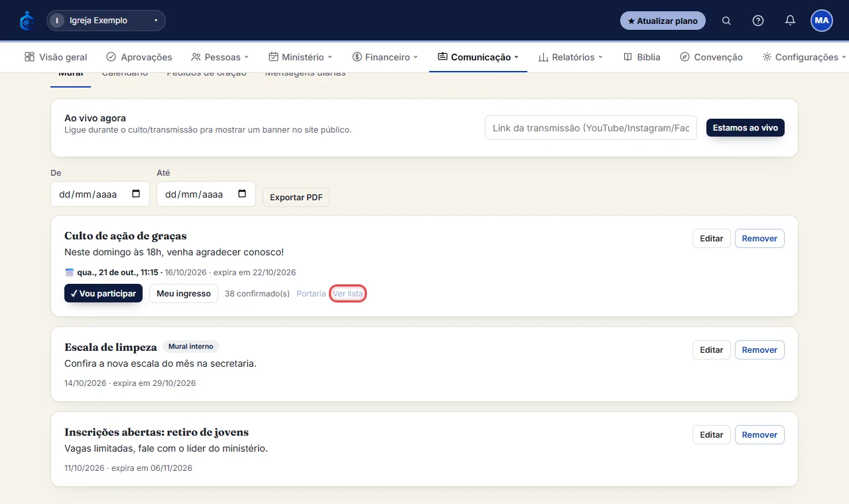Remove the Escala de limpeza post
The width and height of the screenshot is (849, 504).
(759, 350)
